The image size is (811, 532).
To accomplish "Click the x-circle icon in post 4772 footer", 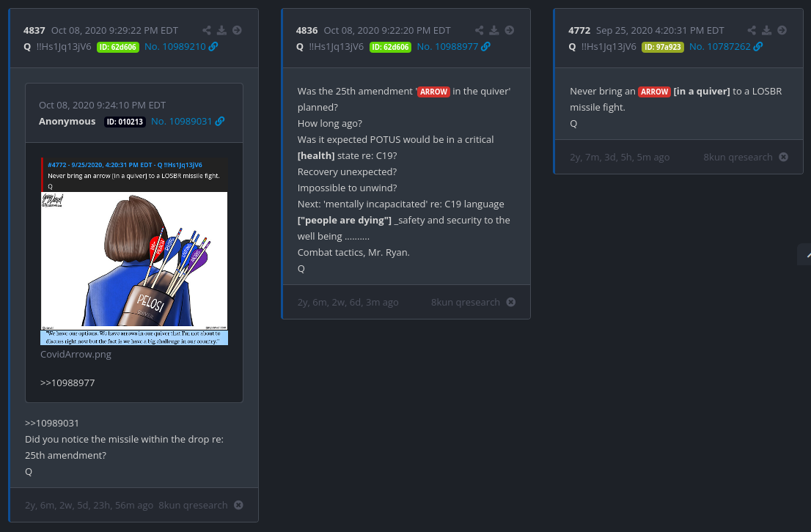I will pyautogui.click(x=784, y=157).
